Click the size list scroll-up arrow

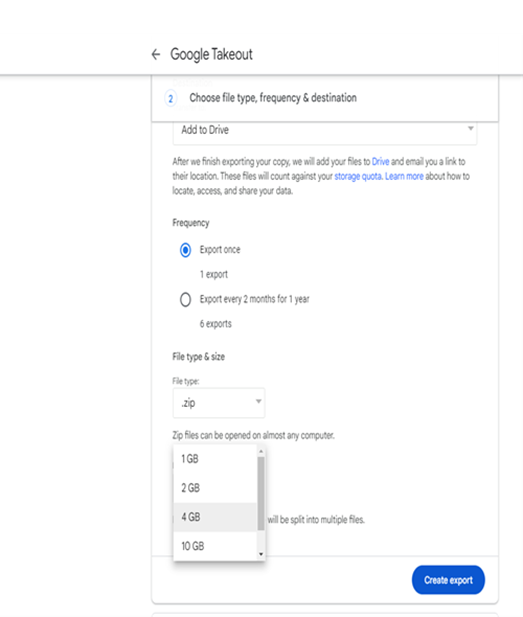(261, 451)
